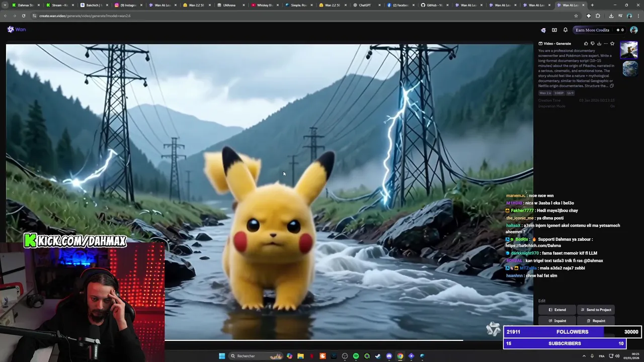Viewport: 644px width, 362px height.
Task: Open the notifications bell
Action: [565, 30]
